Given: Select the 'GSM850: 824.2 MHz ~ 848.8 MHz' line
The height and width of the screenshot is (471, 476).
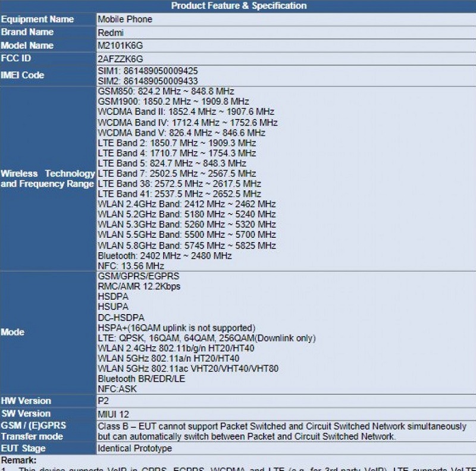Looking at the screenshot, I should (166, 92).
